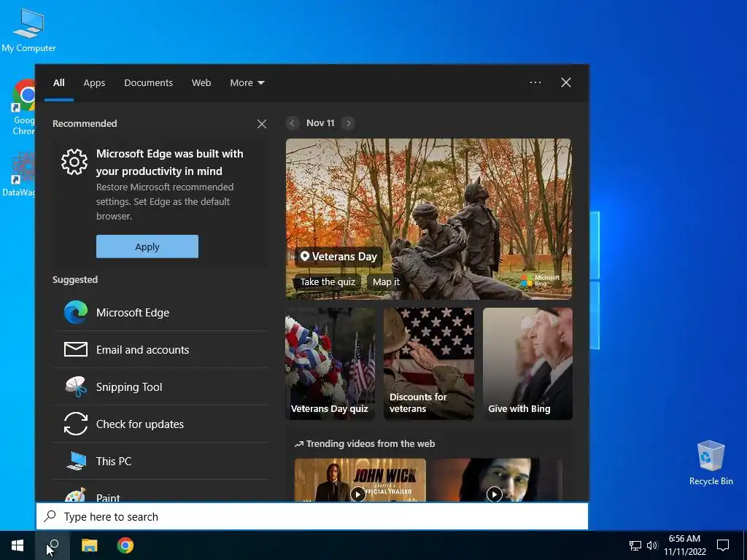This screenshot has width=747, height=560.
Task: Click Take the quiz link
Action: pyautogui.click(x=328, y=282)
